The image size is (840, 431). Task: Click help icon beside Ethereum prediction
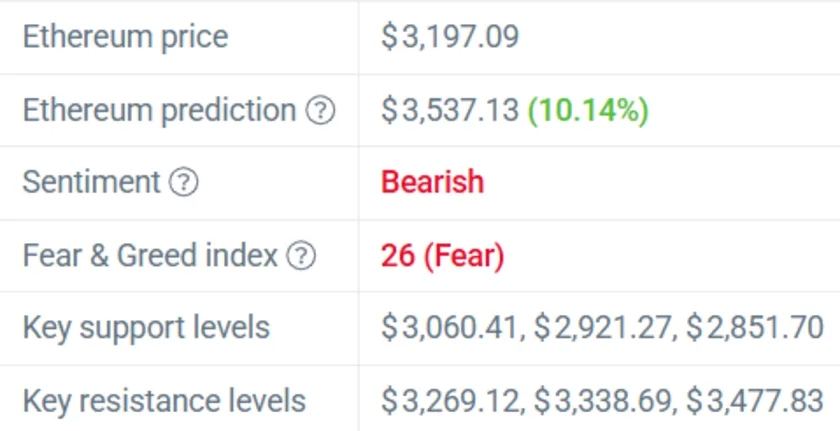pyautogui.click(x=319, y=110)
